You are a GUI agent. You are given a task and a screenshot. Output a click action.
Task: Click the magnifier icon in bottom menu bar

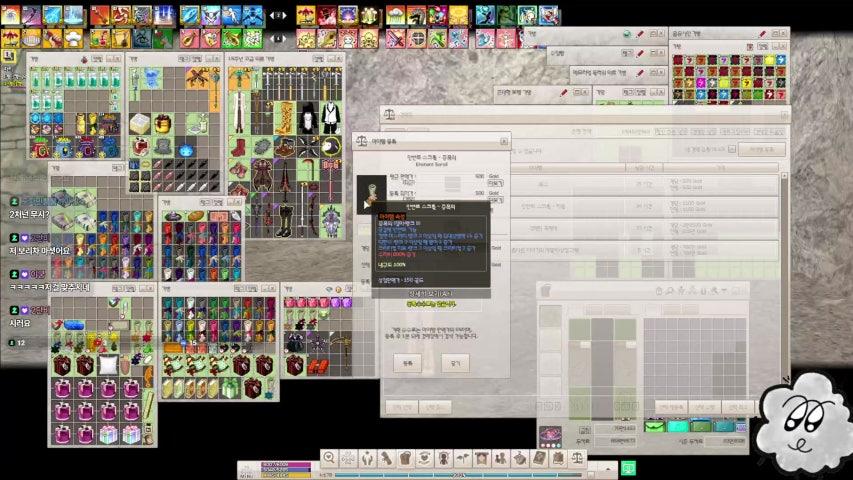tap(329, 458)
